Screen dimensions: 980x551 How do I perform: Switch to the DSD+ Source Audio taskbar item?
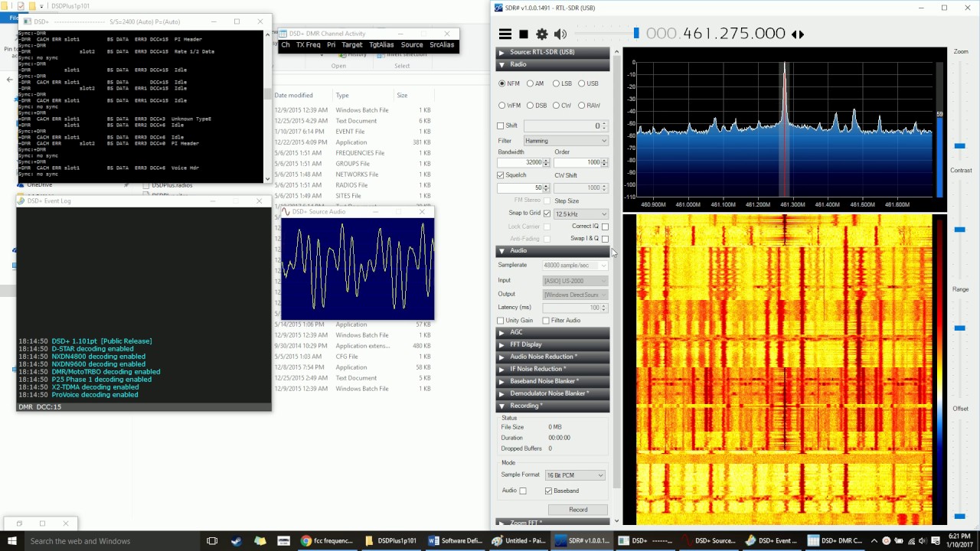coord(710,541)
